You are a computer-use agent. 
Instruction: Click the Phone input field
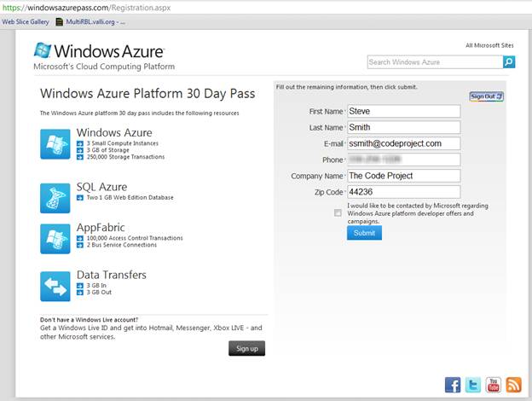pyautogui.click(x=404, y=160)
